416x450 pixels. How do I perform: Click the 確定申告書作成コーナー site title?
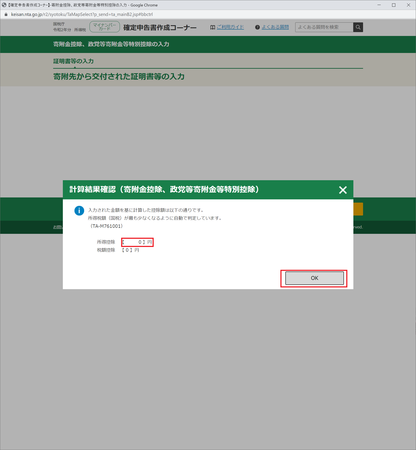[x=160, y=27]
